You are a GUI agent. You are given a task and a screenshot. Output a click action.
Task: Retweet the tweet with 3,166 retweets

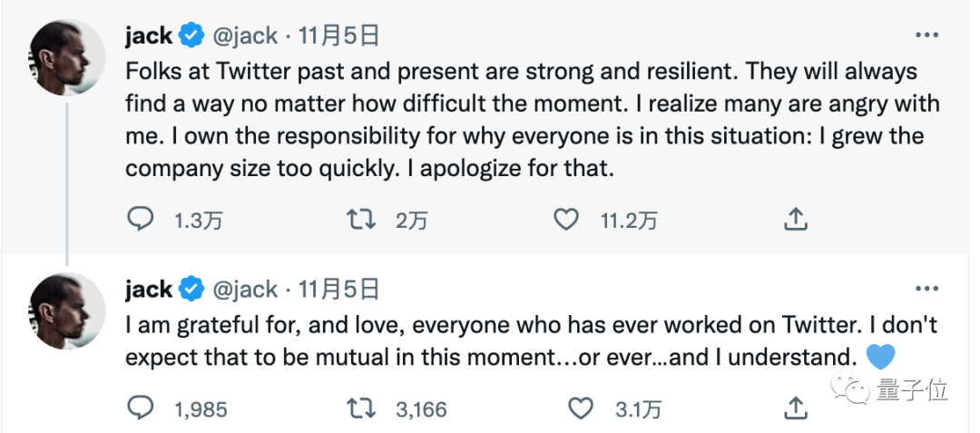pos(362,408)
